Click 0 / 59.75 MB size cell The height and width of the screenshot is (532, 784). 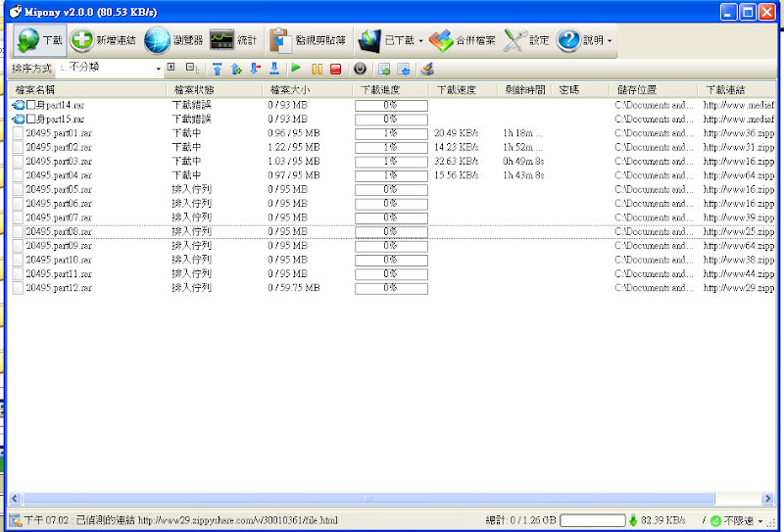pyautogui.click(x=293, y=287)
